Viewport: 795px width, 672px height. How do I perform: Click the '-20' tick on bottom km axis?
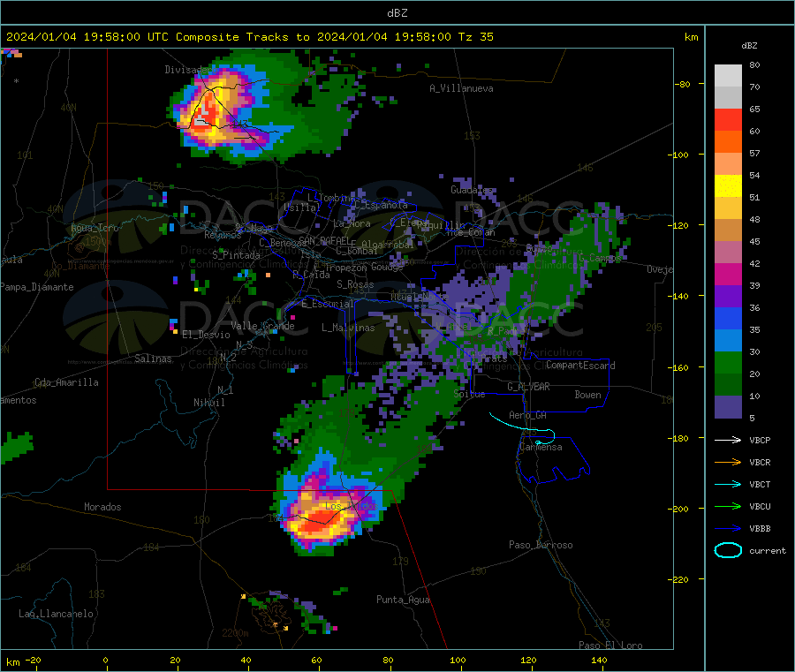(33, 660)
